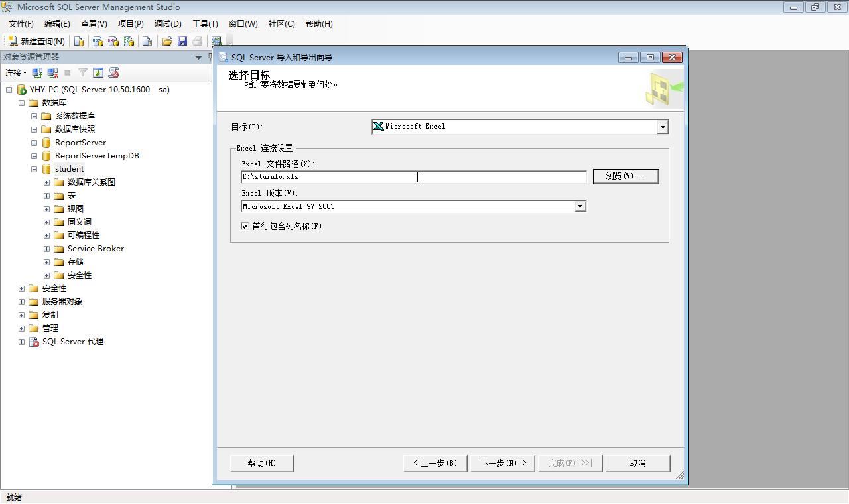Click the MDX query icon

[98, 41]
